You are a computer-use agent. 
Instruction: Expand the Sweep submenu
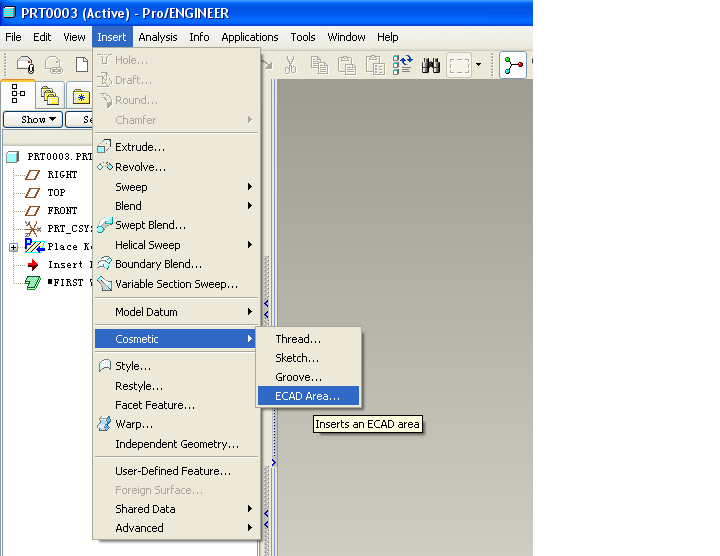click(x=176, y=187)
